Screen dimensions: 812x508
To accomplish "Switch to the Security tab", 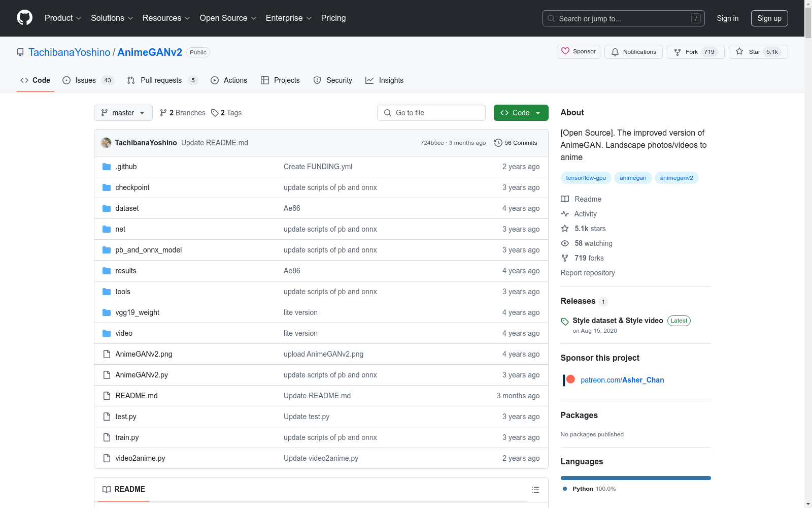I will [333, 80].
